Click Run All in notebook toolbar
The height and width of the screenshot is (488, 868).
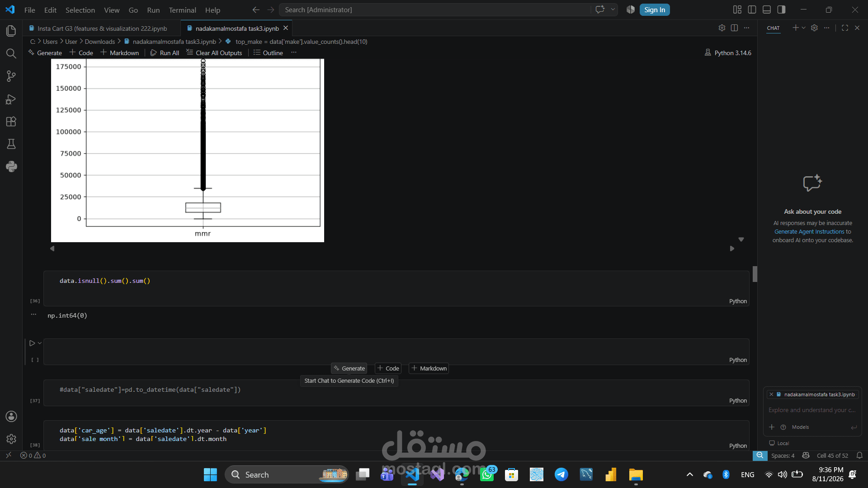click(x=165, y=53)
